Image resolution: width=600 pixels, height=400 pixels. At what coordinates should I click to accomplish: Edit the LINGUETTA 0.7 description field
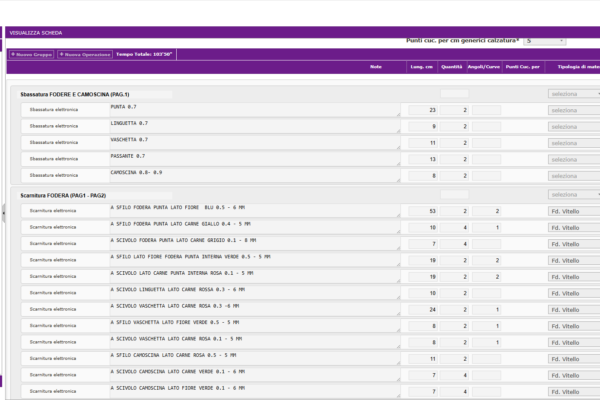(x=250, y=126)
